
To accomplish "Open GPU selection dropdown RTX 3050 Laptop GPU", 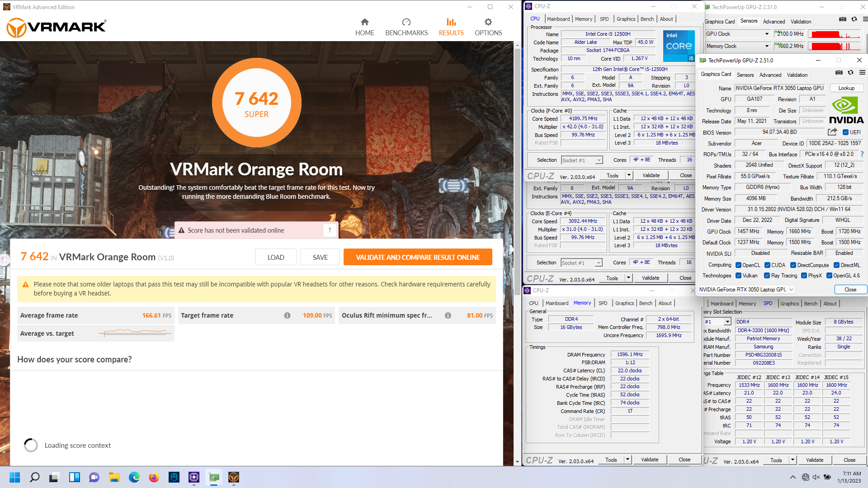I will (x=746, y=290).
